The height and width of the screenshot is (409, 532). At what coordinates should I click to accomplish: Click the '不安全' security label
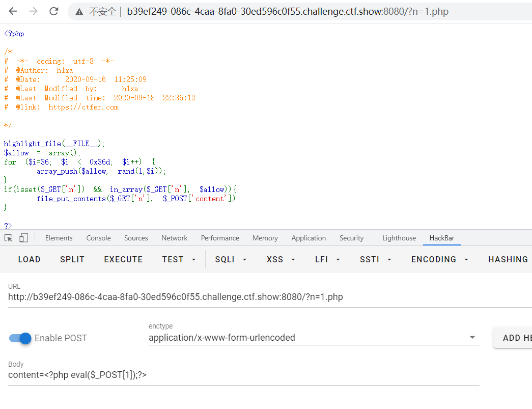[102, 12]
